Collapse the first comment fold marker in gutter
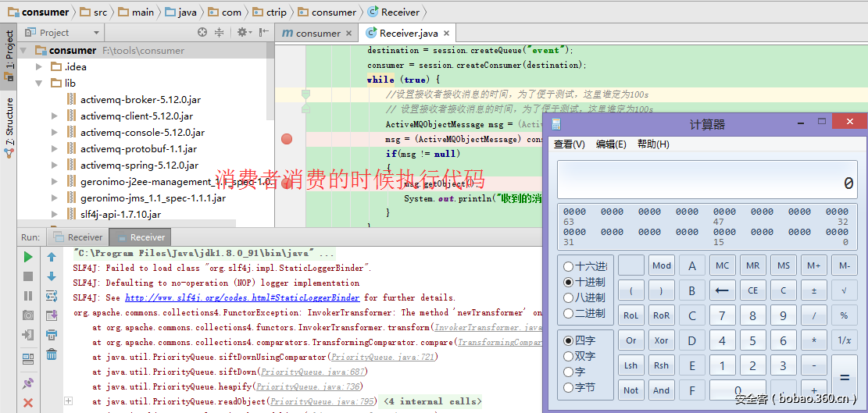 point(306,94)
